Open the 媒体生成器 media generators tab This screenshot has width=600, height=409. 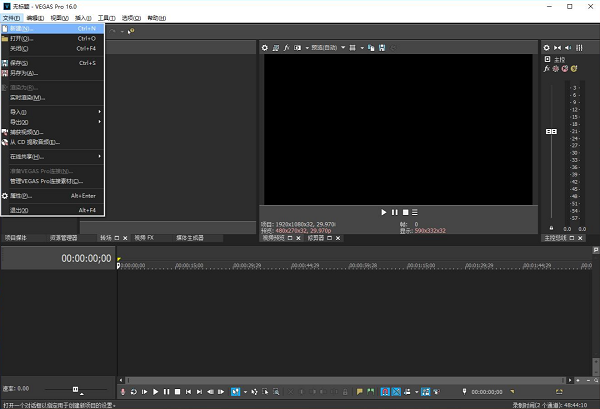pyautogui.click(x=190, y=238)
